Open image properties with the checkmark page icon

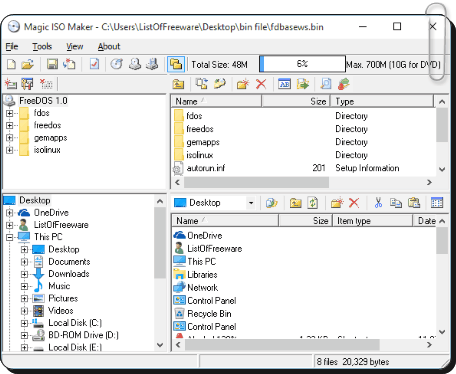(94, 64)
